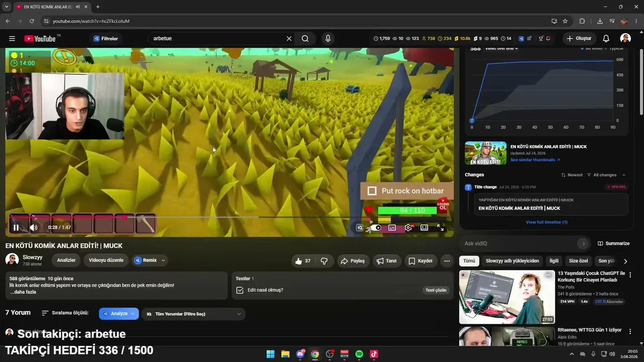Image resolution: width=644 pixels, height=362 pixels.
Task: Open Chrome downloads icon
Action: [x=600, y=21]
